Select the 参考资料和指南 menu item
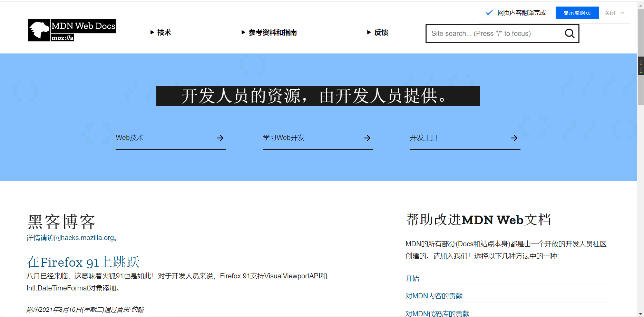The height and width of the screenshot is (317, 644). click(x=273, y=32)
